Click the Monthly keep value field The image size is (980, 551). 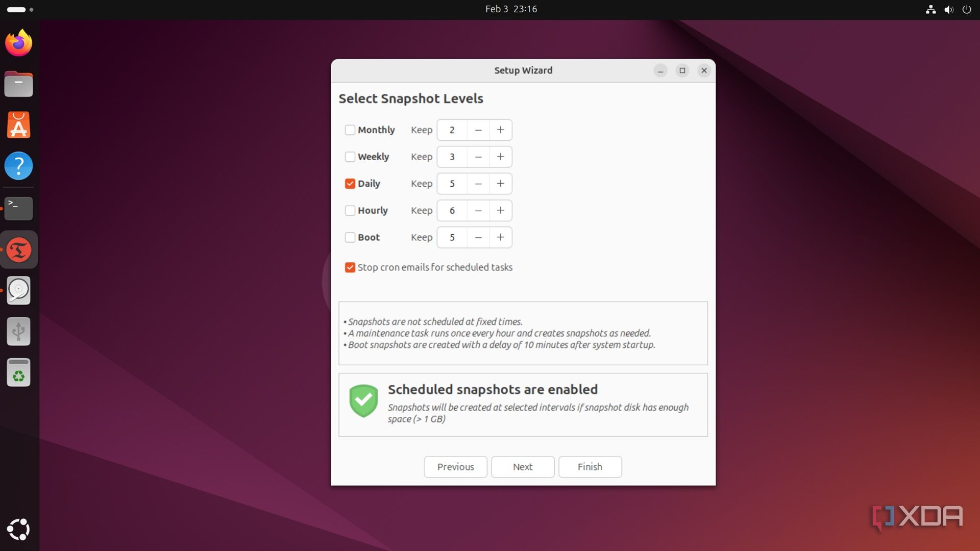(x=452, y=130)
